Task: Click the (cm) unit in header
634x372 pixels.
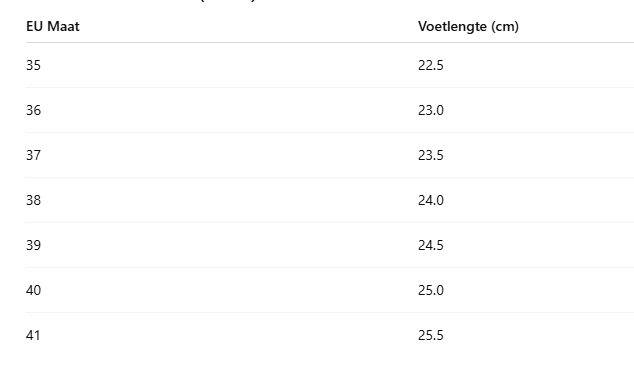Action: tap(505, 27)
